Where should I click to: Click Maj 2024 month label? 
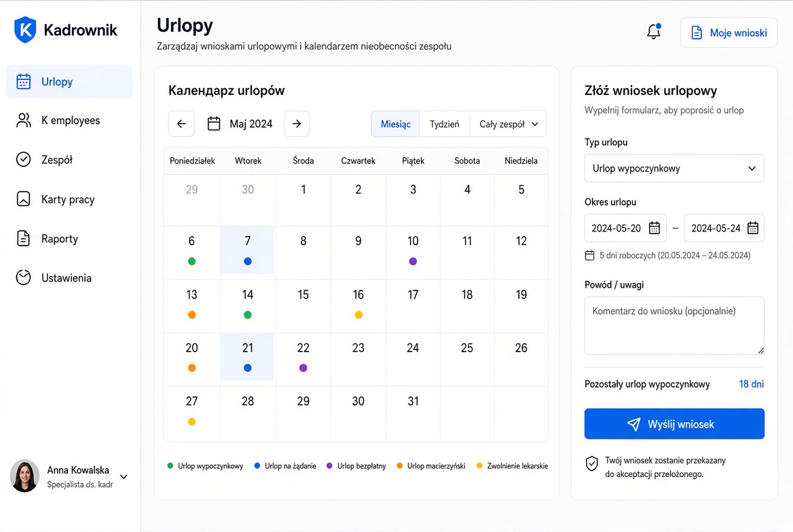(251, 124)
